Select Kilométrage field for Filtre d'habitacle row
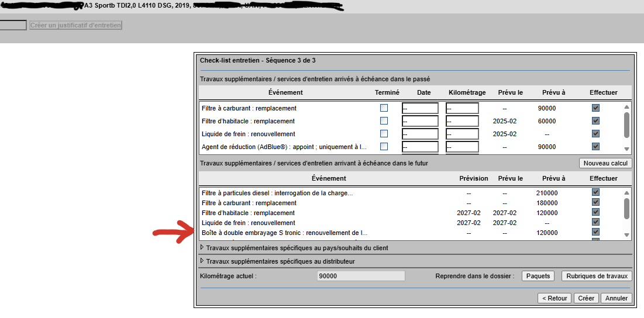The width and height of the screenshot is (644, 318). [462, 121]
